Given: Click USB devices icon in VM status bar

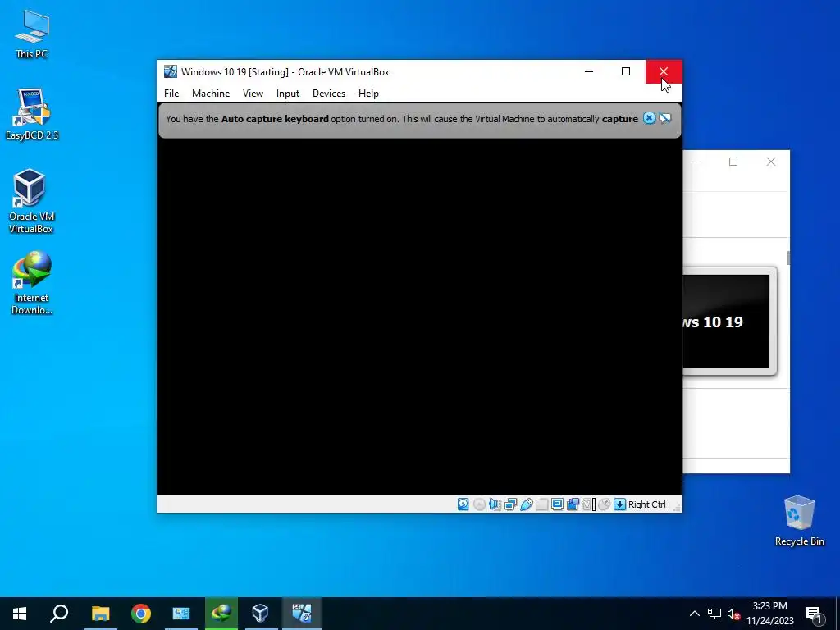Looking at the screenshot, I should click(x=526, y=504).
